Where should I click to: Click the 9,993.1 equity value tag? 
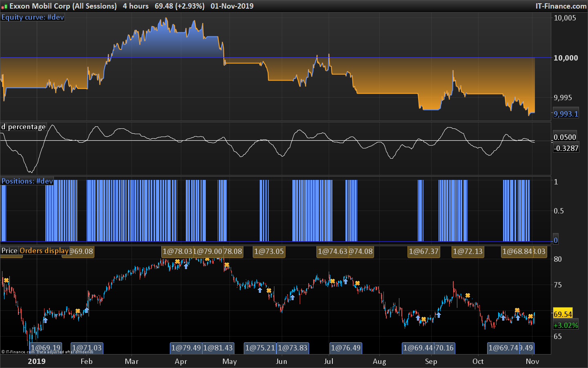(x=566, y=114)
